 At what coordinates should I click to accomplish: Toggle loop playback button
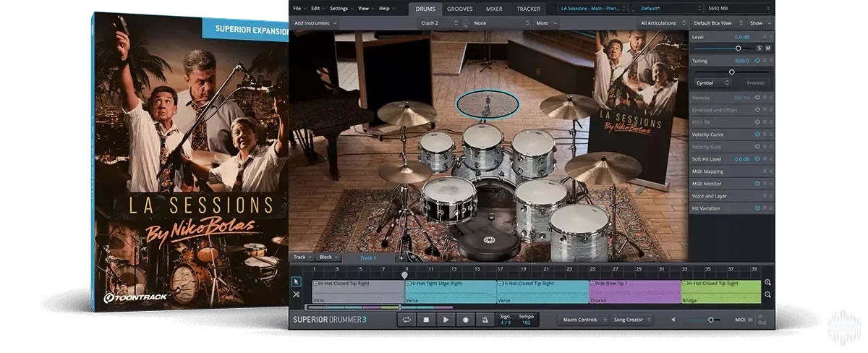[407, 319]
